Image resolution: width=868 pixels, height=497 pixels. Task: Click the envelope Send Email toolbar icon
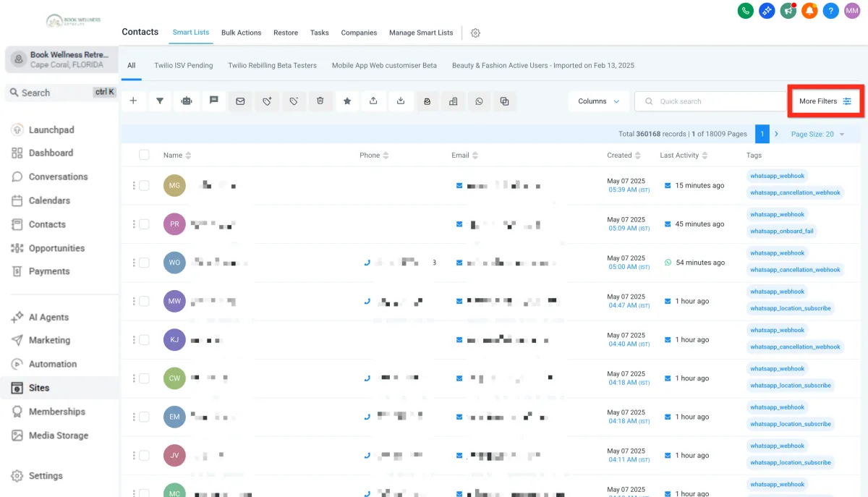click(240, 101)
